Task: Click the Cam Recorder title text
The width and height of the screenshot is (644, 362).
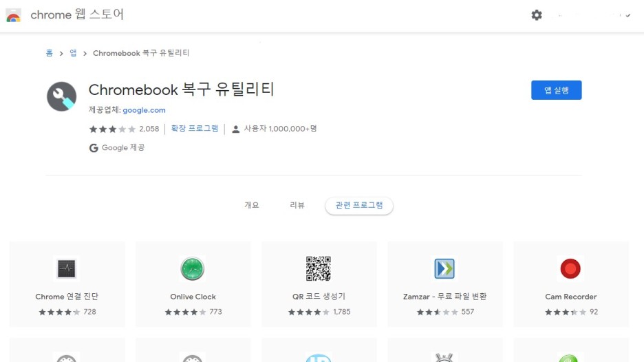Action: tap(571, 297)
